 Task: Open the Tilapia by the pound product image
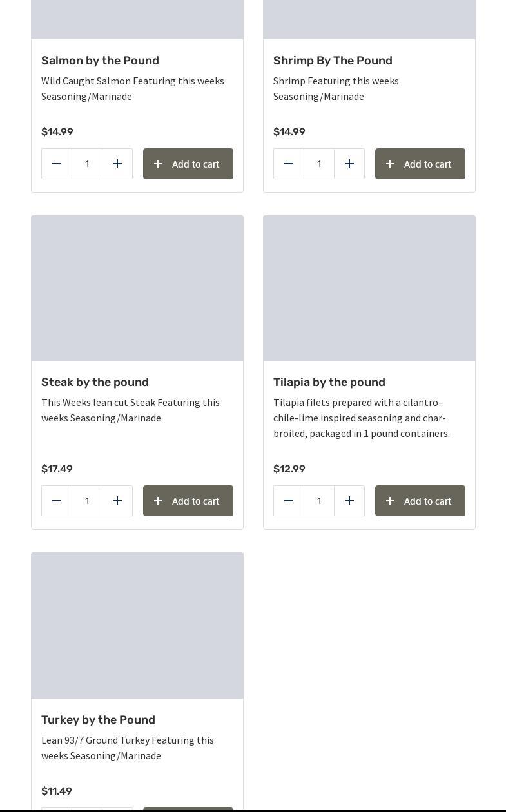click(x=369, y=288)
